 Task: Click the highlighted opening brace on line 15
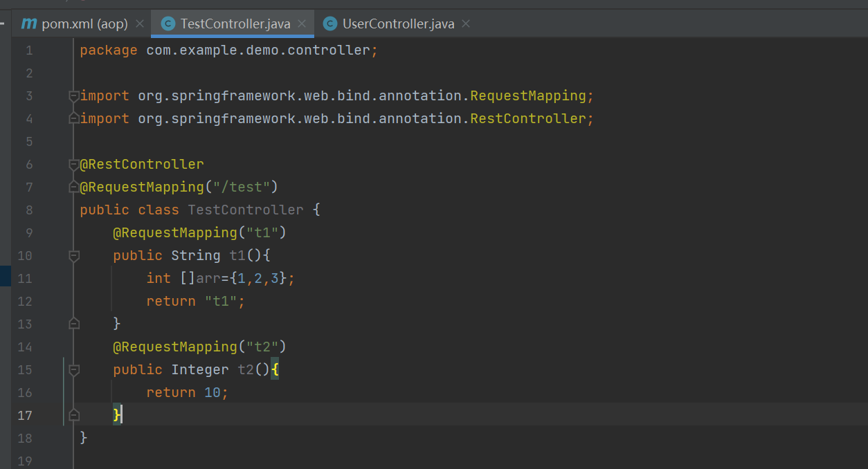click(x=275, y=369)
